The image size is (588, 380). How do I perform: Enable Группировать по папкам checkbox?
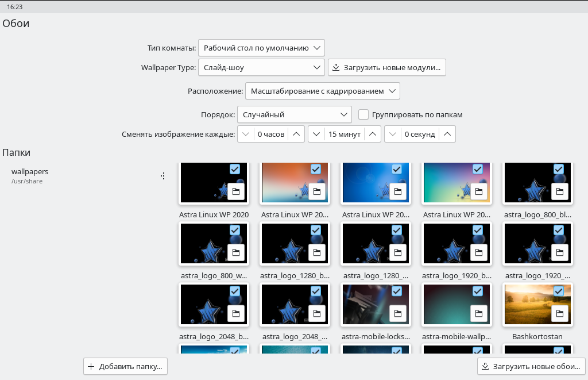pos(363,114)
